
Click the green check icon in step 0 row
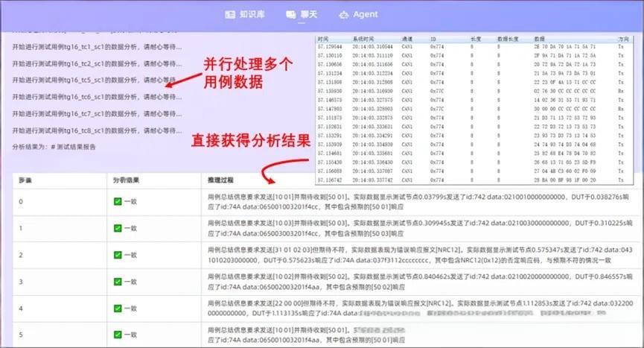[x=118, y=201]
